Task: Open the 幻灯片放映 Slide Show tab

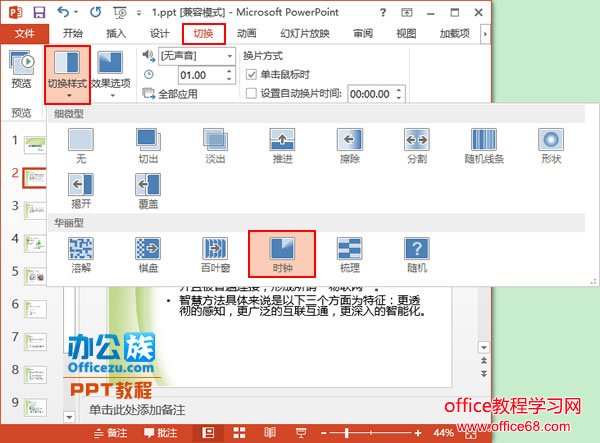Action: tap(305, 34)
